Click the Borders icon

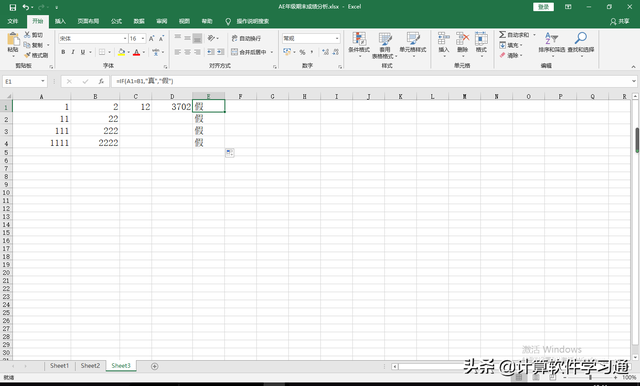(x=102, y=52)
